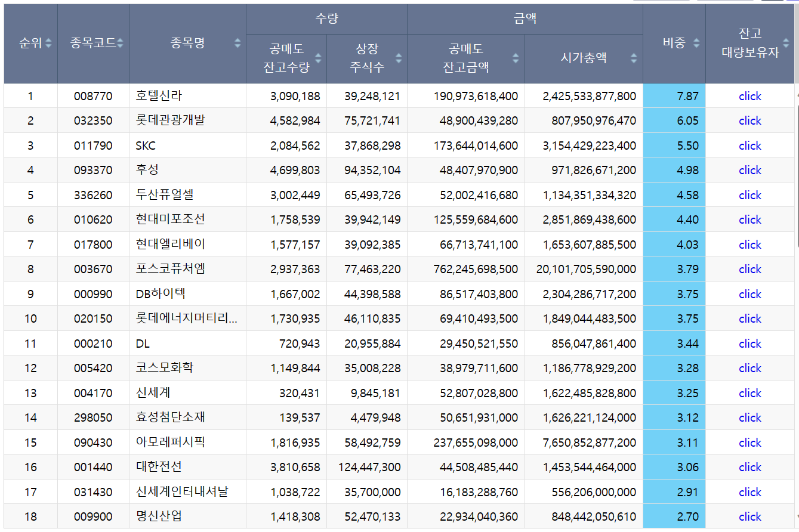This screenshot has width=799, height=532.
Task: Click the 종목명 column sort icon
Action: point(237,43)
